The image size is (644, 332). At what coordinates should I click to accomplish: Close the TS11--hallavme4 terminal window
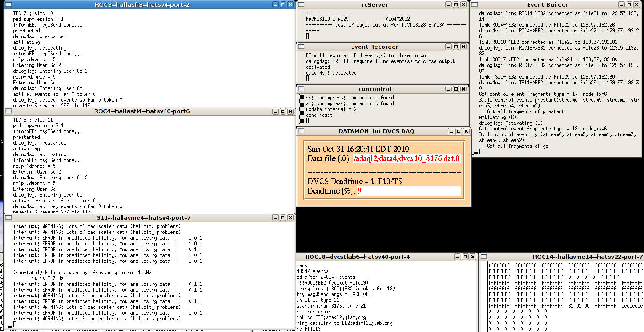point(290,217)
